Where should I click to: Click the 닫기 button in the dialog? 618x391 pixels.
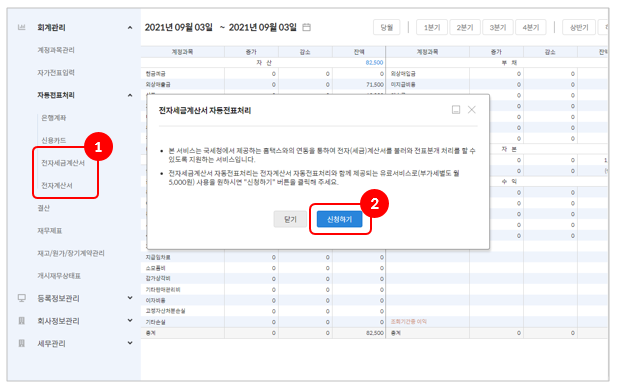click(x=290, y=219)
